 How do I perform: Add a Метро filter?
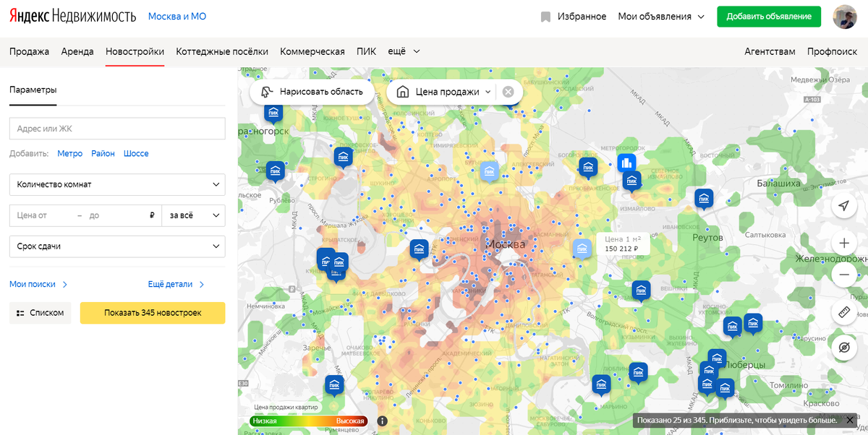point(70,153)
